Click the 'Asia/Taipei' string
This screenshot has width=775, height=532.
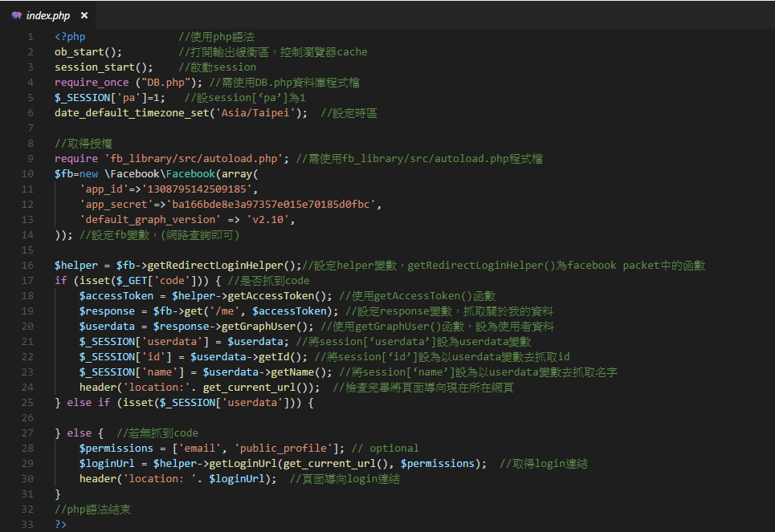(255, 113)
